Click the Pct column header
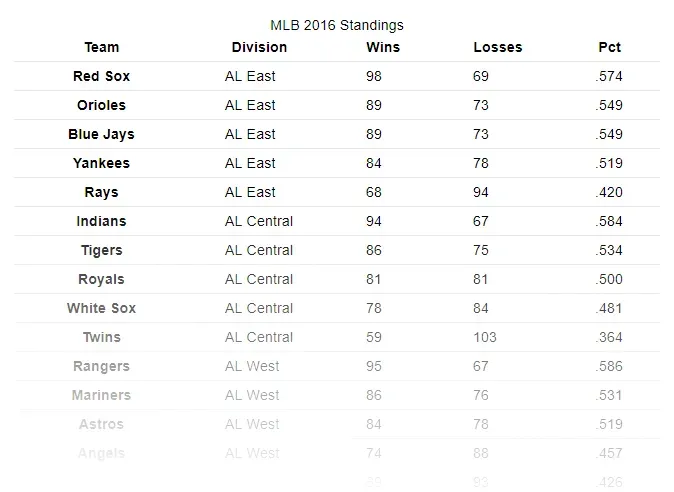Screen dimensions: 674x492 point(609,47)
